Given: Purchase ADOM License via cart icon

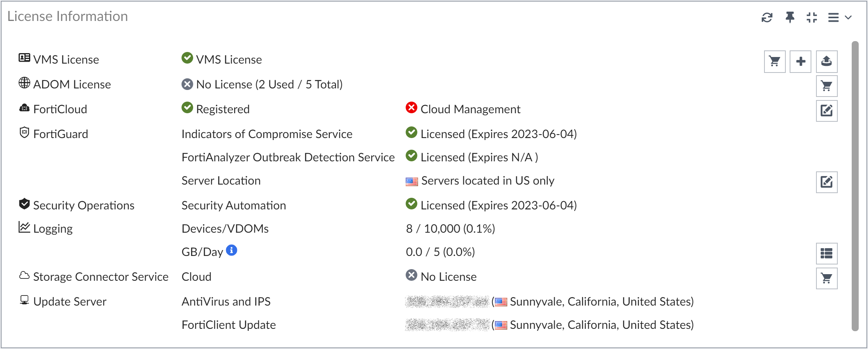Looking at the screenshot, I should click(827, 86).
